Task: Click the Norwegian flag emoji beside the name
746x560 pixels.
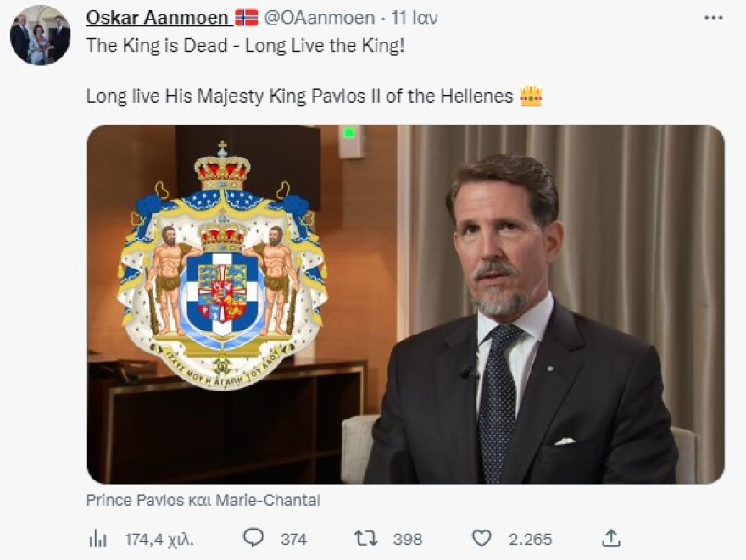Action: [247, 18]
